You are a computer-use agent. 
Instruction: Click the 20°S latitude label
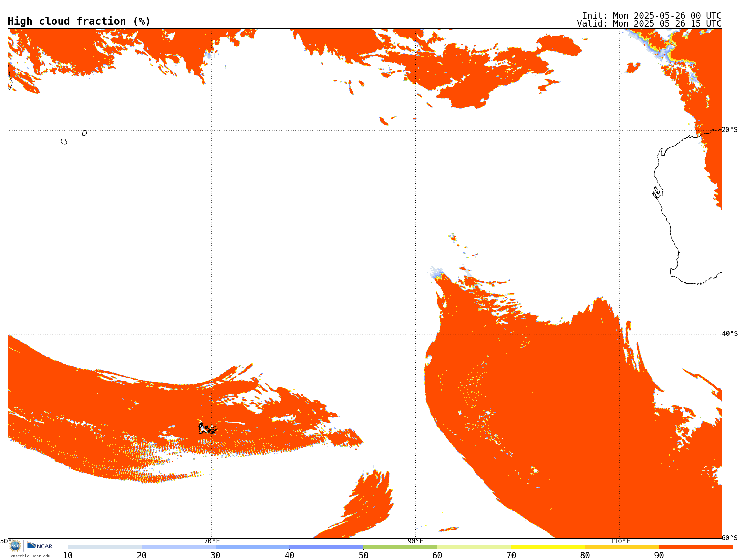pyautogui.click(x=730, y=130)
